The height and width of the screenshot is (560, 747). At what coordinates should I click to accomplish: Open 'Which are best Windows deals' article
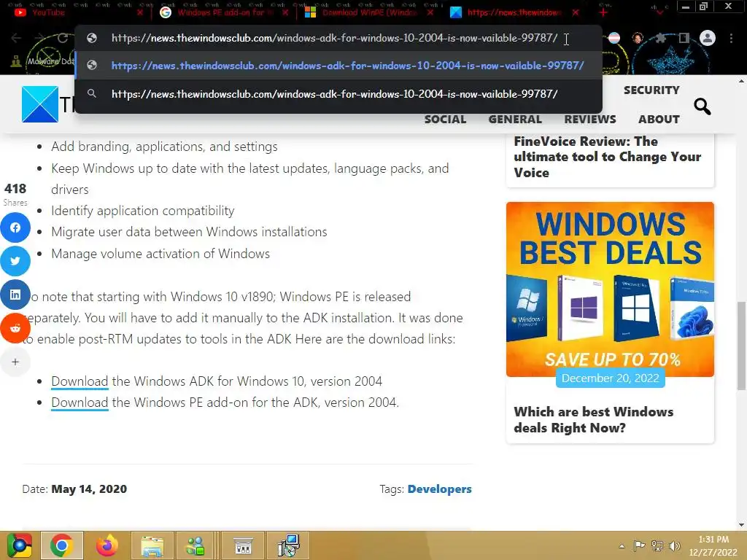(x=594, y=419)
